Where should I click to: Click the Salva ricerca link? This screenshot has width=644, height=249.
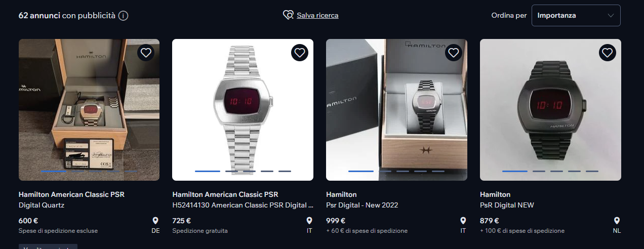[x=317, y=15]
